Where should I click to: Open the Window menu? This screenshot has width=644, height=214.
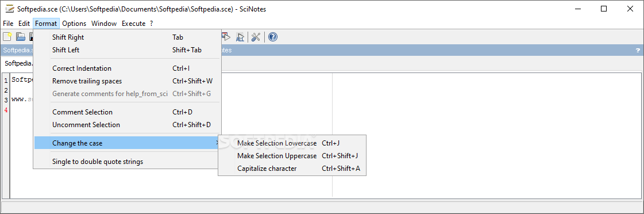[x=104, y=24]
